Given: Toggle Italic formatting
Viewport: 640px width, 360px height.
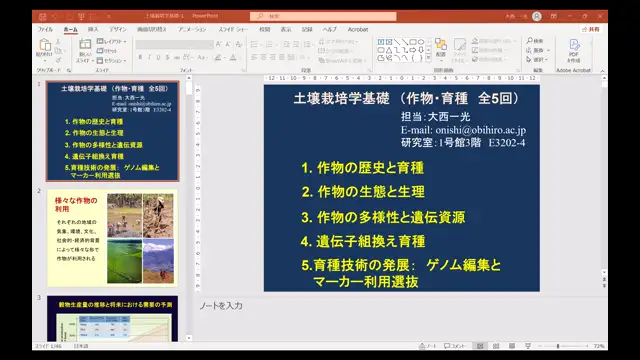Looking at the screenshot, I should click(x=149, y=58).
